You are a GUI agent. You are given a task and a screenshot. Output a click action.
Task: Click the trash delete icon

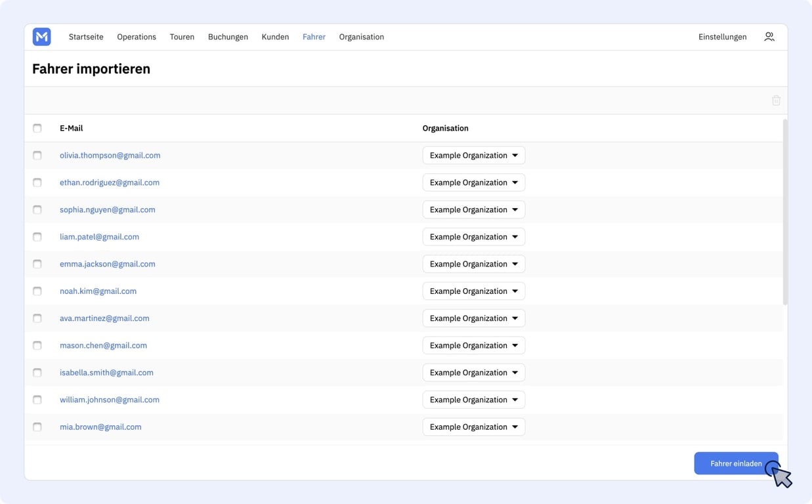point(776,100)
